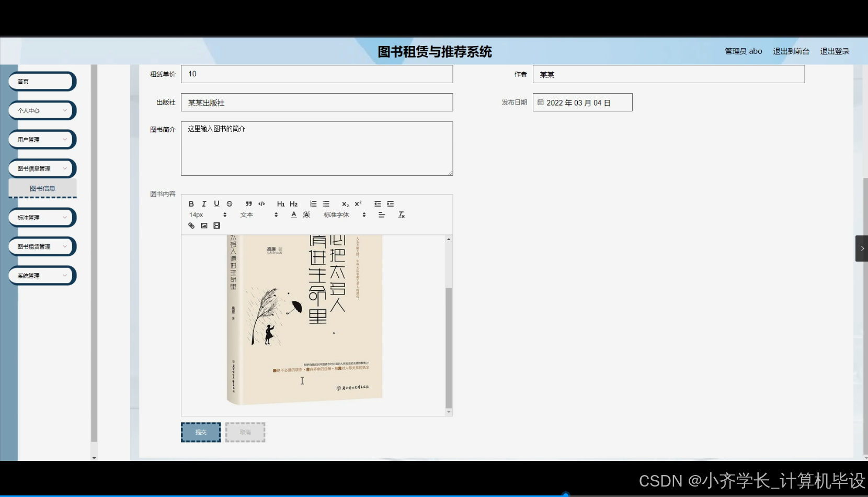Focus the 出版社 input field

pyautogui.click(x=317, y=103)
